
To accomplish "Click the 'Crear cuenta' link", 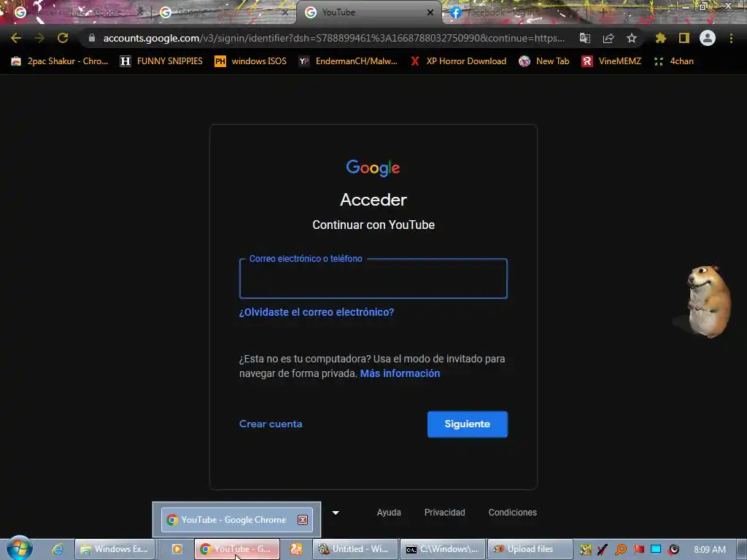I will coord(271,424).
